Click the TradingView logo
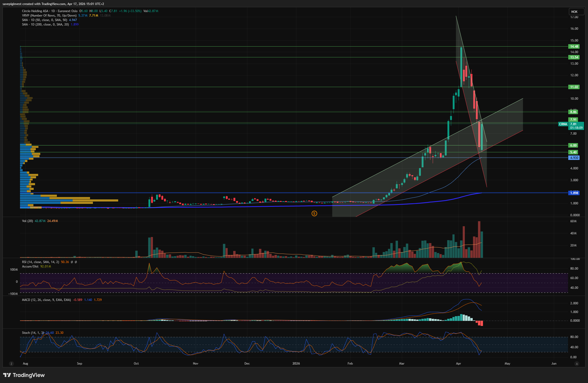588x383 pixels. click(x=24, y=375)
